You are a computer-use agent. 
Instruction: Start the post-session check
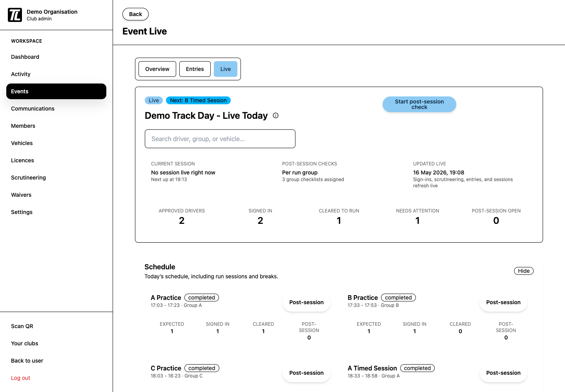[419, 104]
